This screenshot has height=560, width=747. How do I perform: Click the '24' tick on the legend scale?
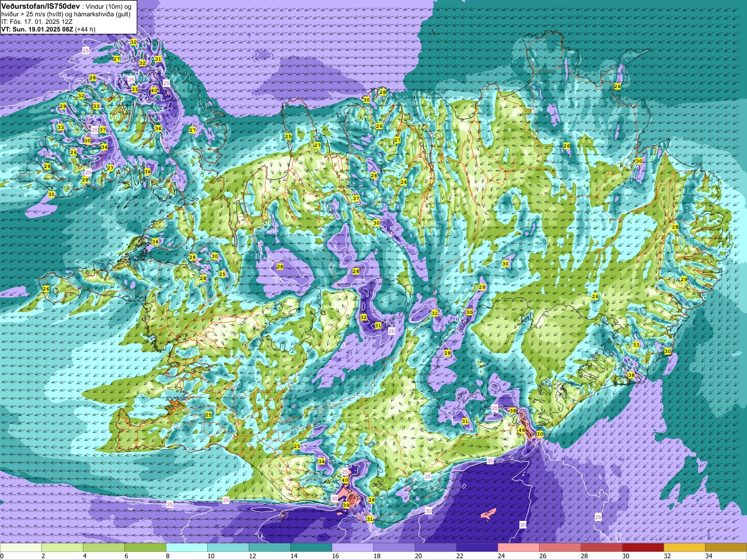click(x=501, y=556)
